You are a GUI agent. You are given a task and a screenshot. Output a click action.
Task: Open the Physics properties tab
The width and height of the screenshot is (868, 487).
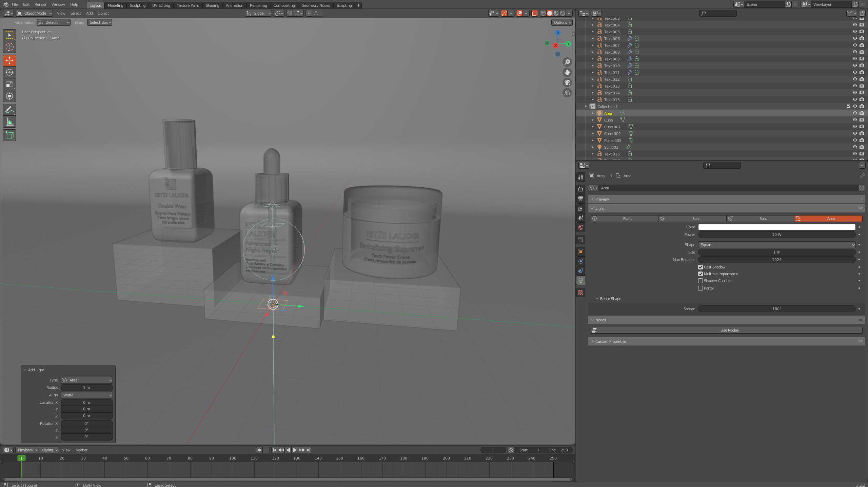pyautogui.click(x=581, y=261)
